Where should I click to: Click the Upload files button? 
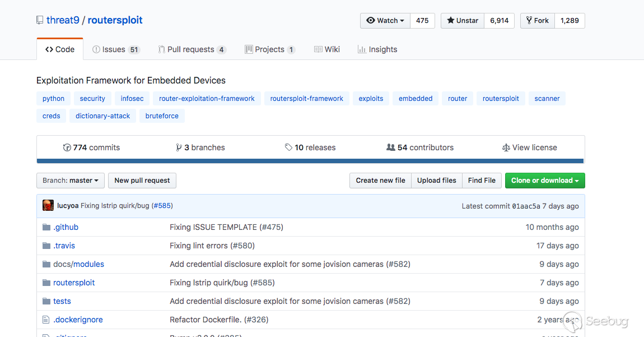[437, 181]
